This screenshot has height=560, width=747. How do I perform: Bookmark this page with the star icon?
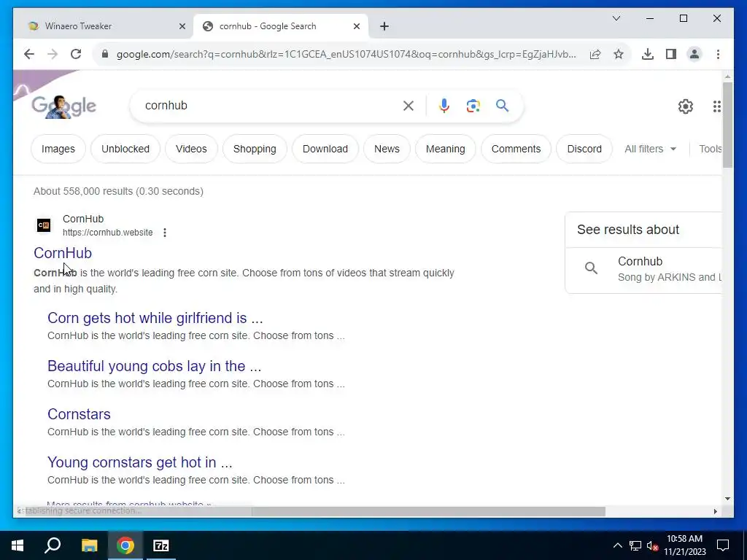(619, 54)
